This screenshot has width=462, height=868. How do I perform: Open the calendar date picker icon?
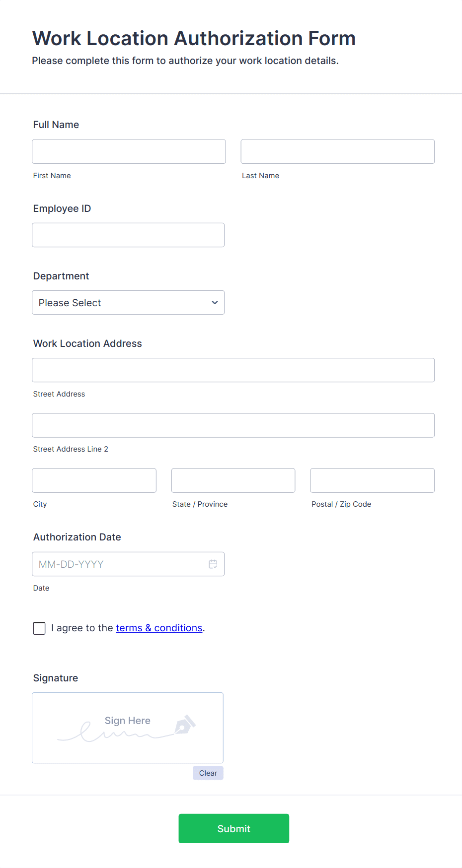tap(213, 564)
